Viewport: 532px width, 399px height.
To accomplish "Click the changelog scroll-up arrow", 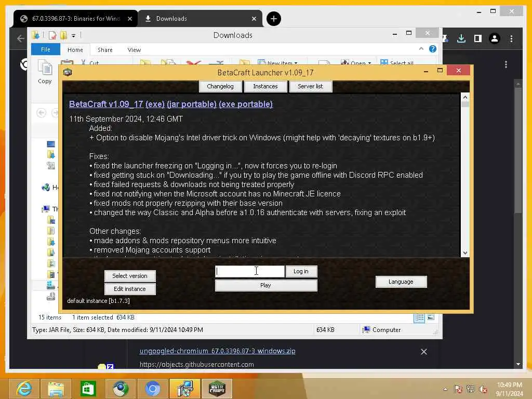I will coord(465,97).
